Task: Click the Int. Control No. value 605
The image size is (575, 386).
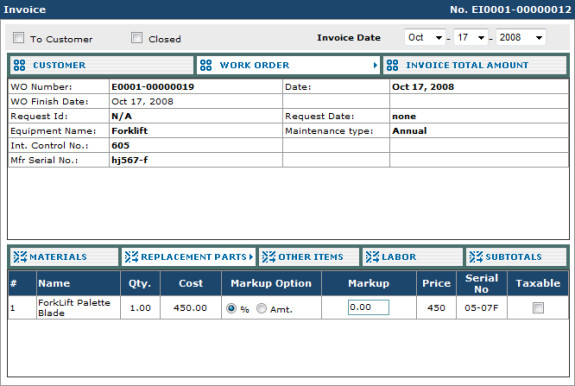Action: pyautogui.click(x=120, y=146)
